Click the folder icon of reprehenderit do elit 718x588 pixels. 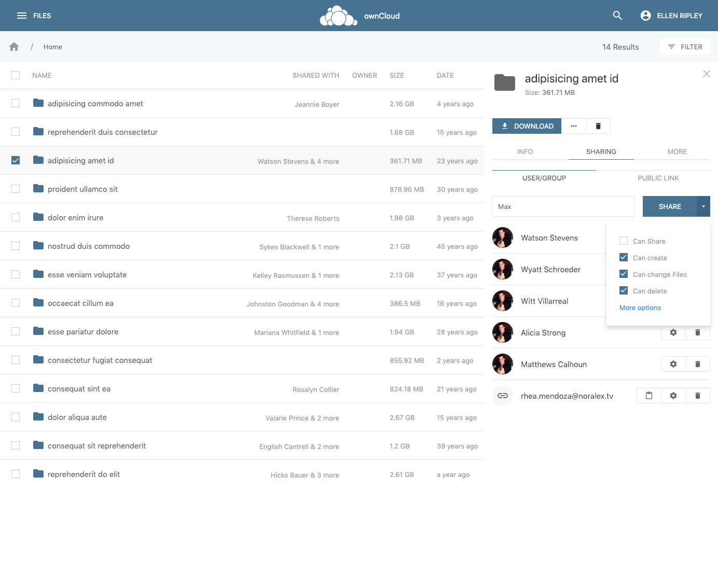coord(38,474)
